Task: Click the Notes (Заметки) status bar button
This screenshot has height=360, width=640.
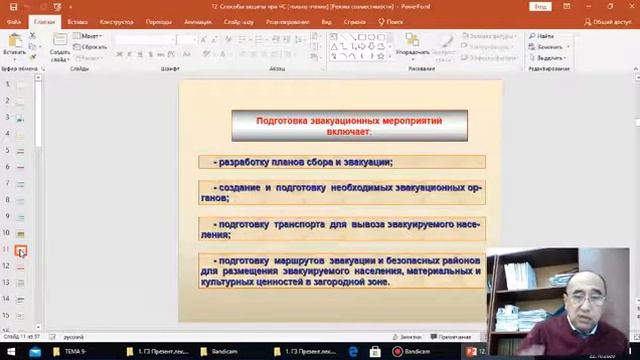Action: [407, 337]
